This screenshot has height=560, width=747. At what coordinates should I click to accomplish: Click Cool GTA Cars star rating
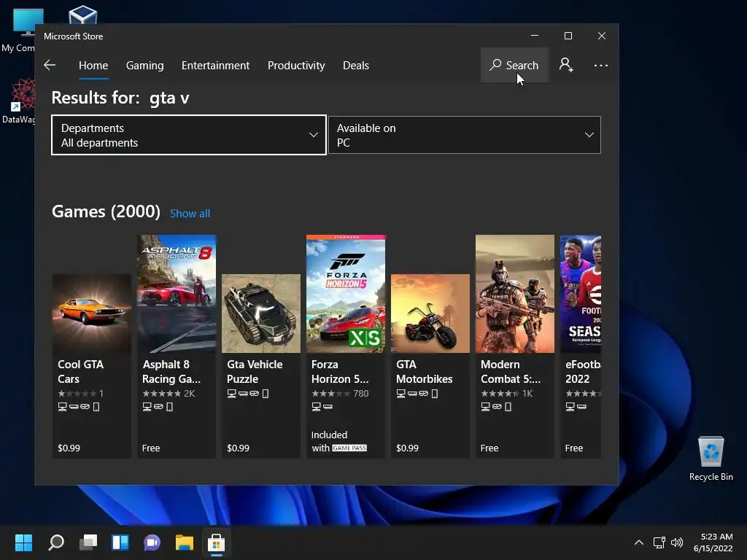point(80,393)
